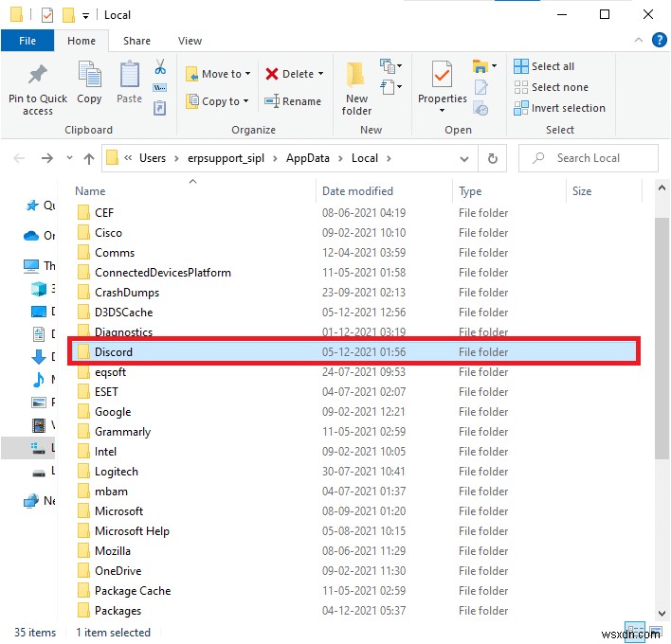Screen dimensions: 671x644
Task: Collapse the ribbon chevron
Action: pyautogui.click(x=639, y=40)
